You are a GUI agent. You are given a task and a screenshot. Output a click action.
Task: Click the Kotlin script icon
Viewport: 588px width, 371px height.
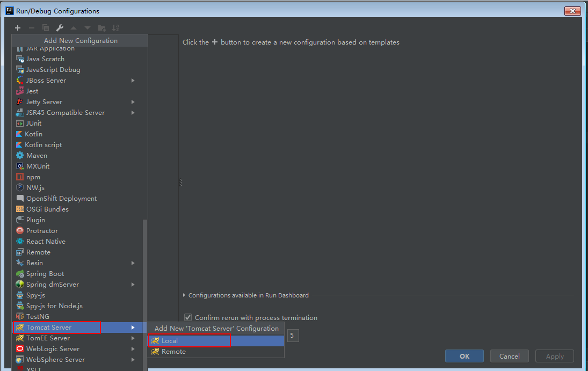[x=19, y=145]
